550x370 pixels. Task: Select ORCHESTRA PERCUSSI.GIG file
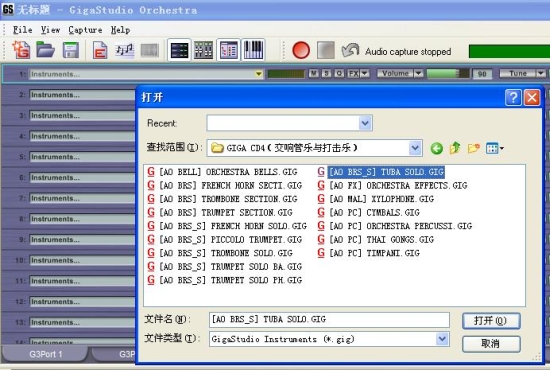coord(401,226)
